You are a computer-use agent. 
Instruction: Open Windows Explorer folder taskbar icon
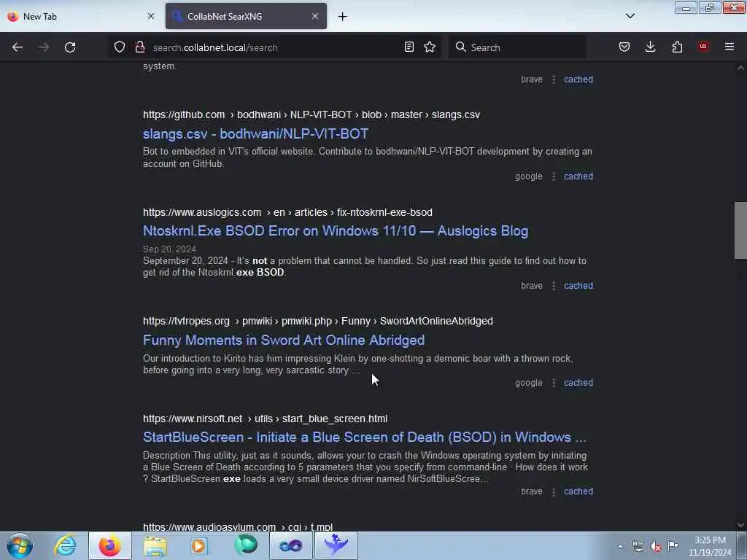click(x=155, y=545)
